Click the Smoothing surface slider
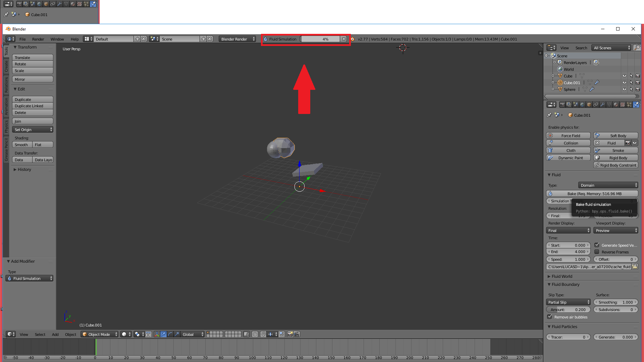Viewport: 644px width, 362px height. click(x=615, y=302)
